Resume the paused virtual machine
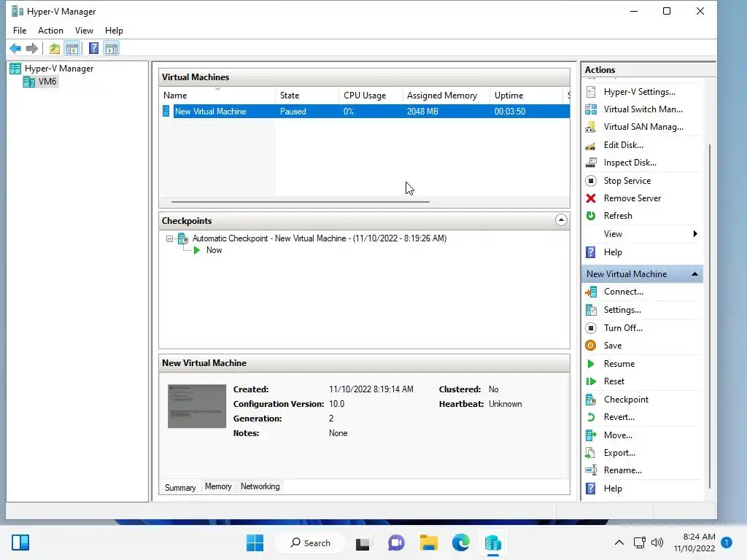The width and height of the screenshot is (747, 560). click(619, 363)
